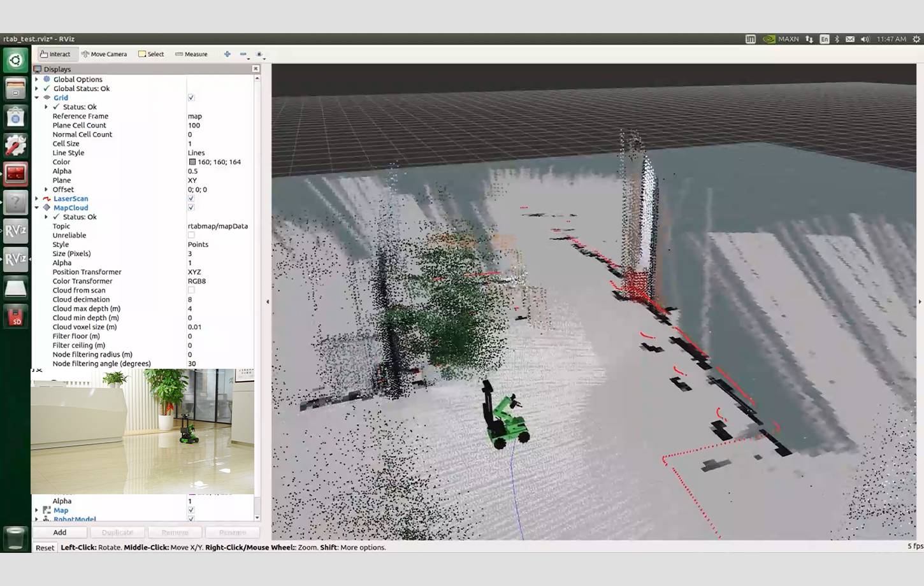924x586 pixels.
Task: Disable the Grid display checkbox
Action: point(191,98)
